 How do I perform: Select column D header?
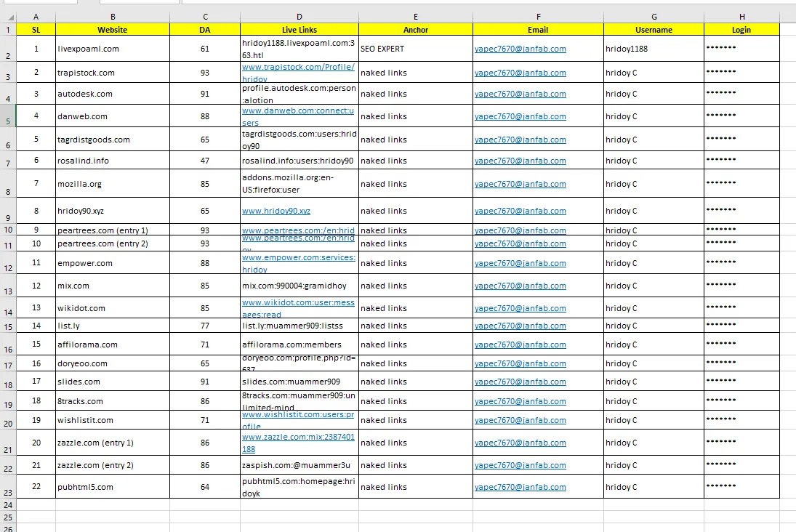299,17
